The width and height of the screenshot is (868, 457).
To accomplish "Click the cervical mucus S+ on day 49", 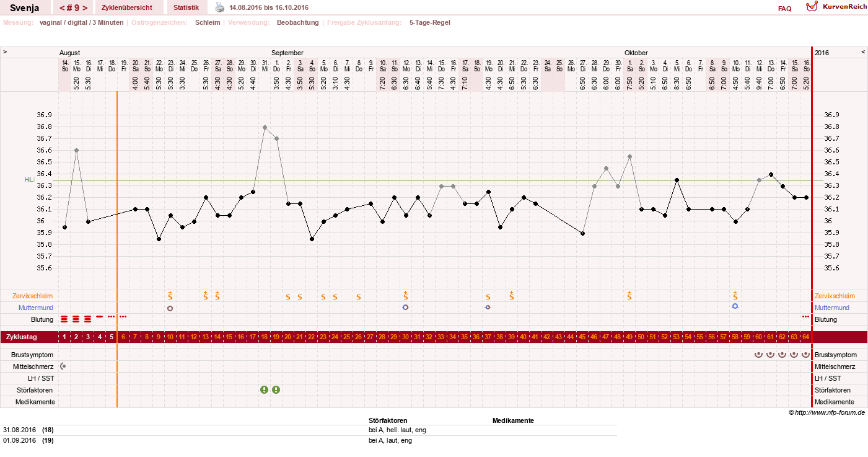I will [629, 296].
